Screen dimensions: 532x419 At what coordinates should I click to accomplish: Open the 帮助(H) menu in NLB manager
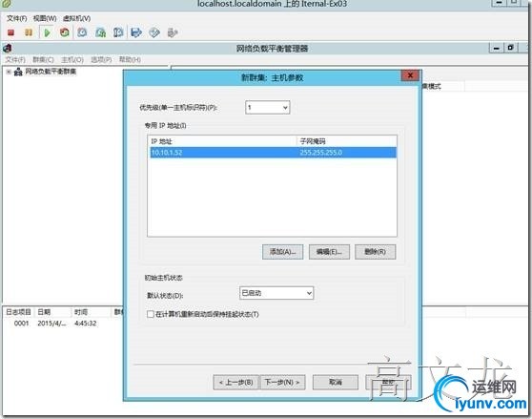pos(130,60)
